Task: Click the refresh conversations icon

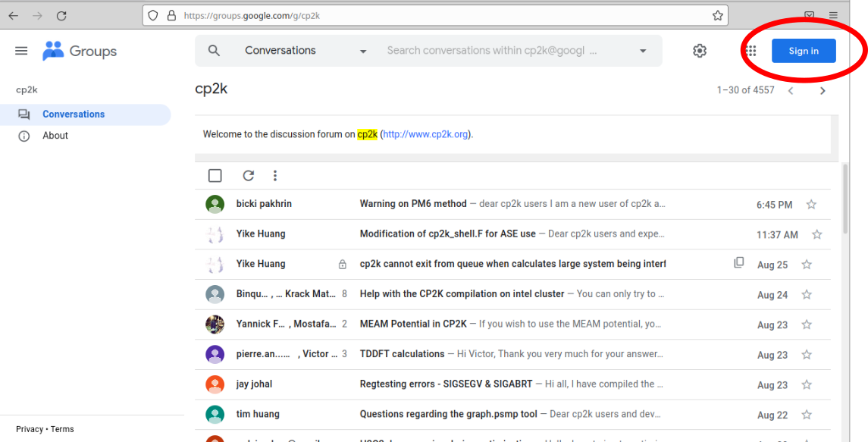Action: 249,176
